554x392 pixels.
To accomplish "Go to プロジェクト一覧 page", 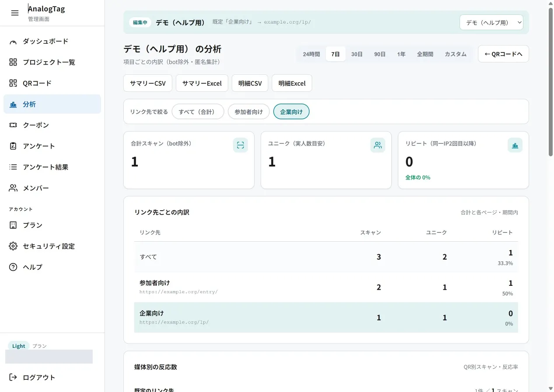I will tap(52, 62).
